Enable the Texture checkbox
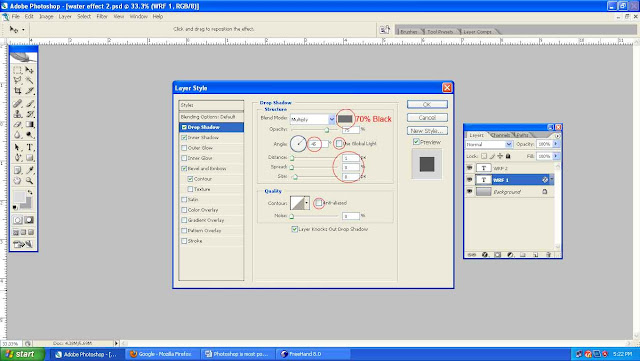This screenshot has height=361, width=640. [x=190, y=189]
